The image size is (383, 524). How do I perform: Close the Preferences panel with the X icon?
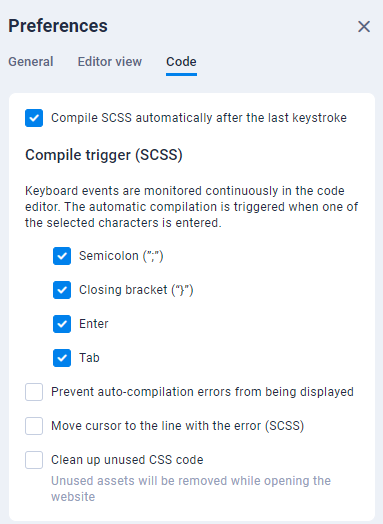[364, 26]
